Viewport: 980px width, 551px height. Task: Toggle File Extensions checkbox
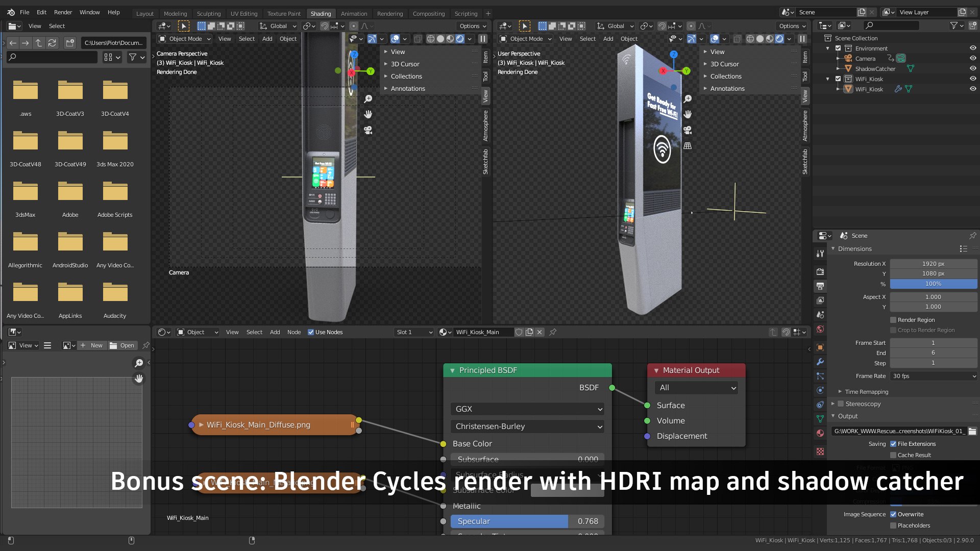893,444
